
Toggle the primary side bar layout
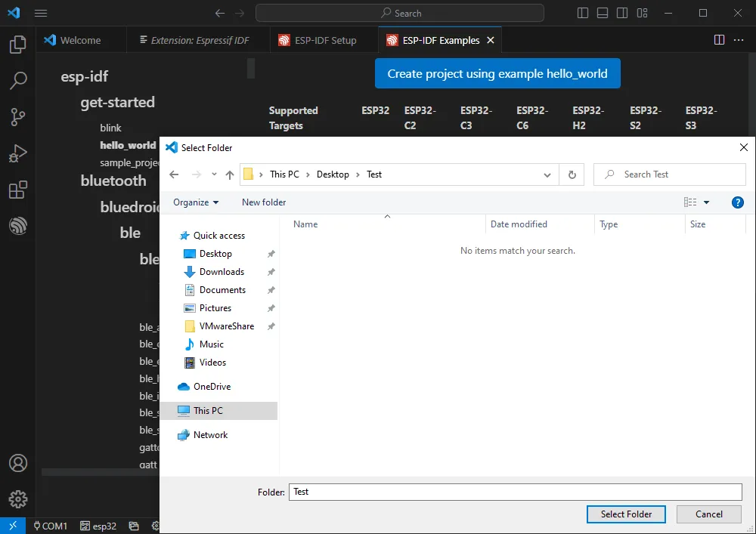click(x=583, y=13)
